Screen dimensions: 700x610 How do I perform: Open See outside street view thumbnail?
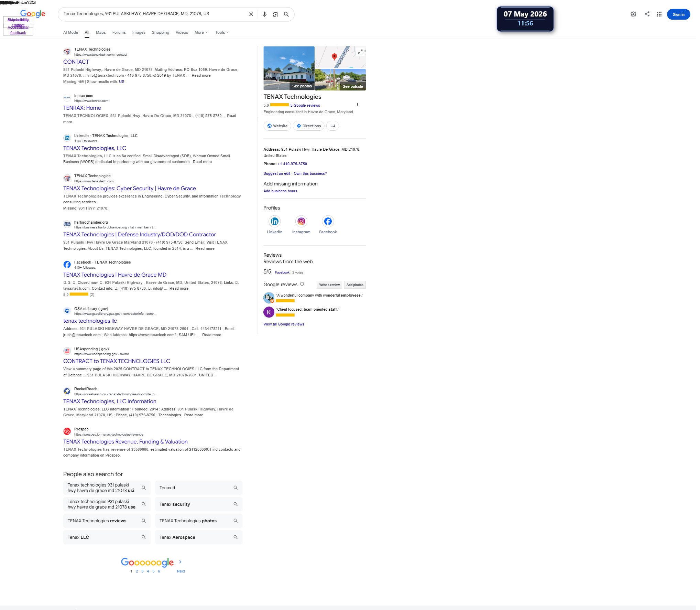tap(340, 80)
